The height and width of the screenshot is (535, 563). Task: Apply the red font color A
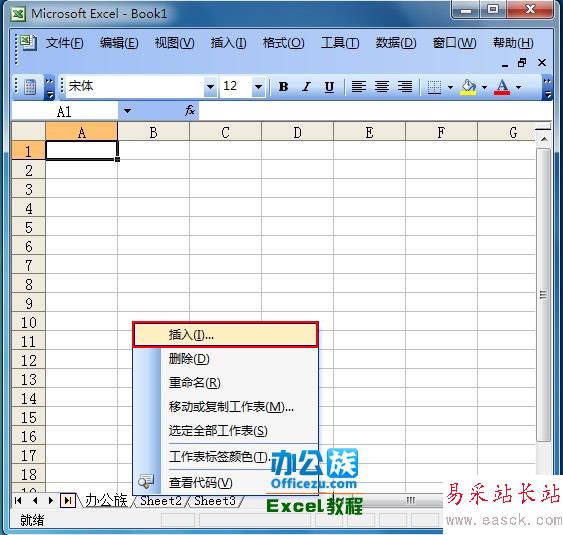[502, 87]
